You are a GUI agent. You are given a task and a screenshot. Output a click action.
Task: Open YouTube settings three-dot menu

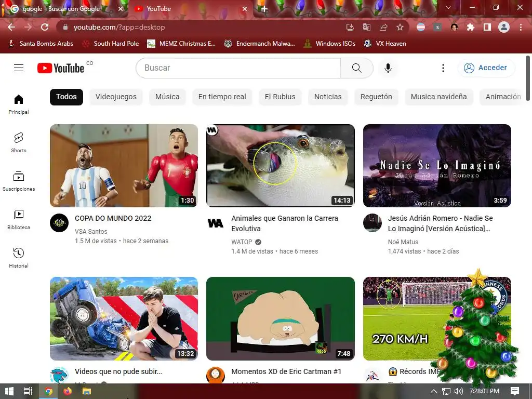[443, 68]
